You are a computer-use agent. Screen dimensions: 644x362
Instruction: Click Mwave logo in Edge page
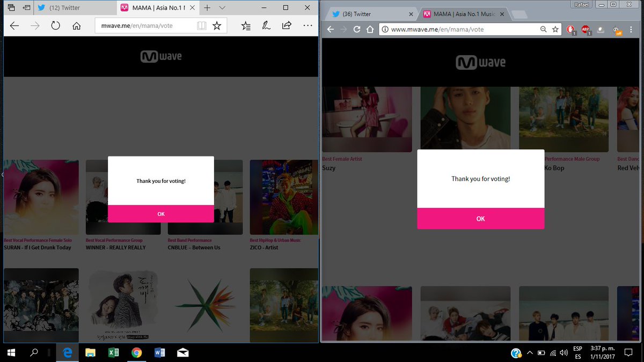click(161, 56)
